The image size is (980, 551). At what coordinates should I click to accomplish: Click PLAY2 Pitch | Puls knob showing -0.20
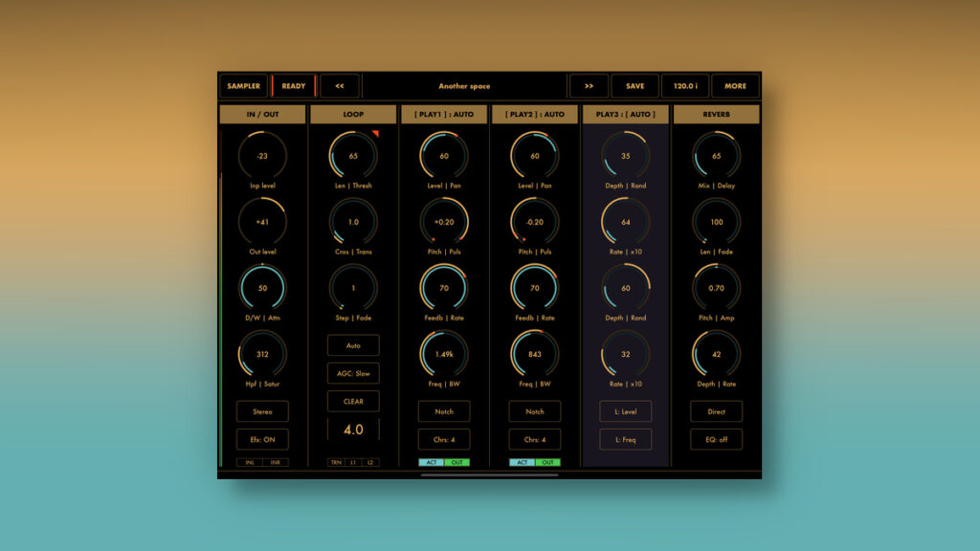click(x=535, y=222)
